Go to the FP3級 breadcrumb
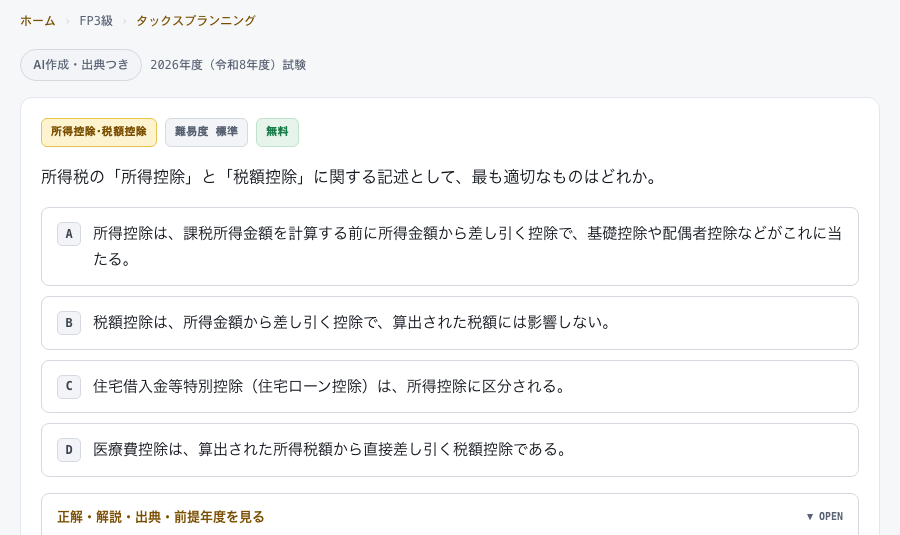900x535 pixels. tap(96, 21)
